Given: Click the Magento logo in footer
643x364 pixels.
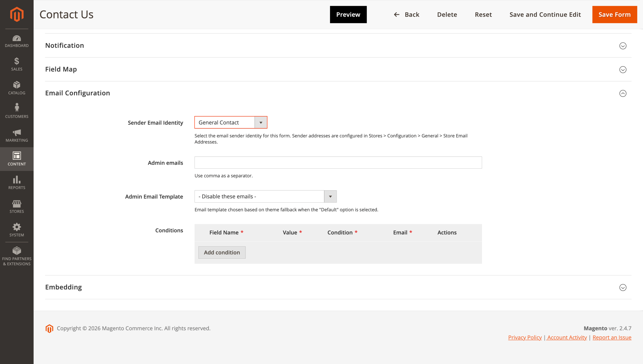Looking at the screenshot, I should (x=49, y=329).
